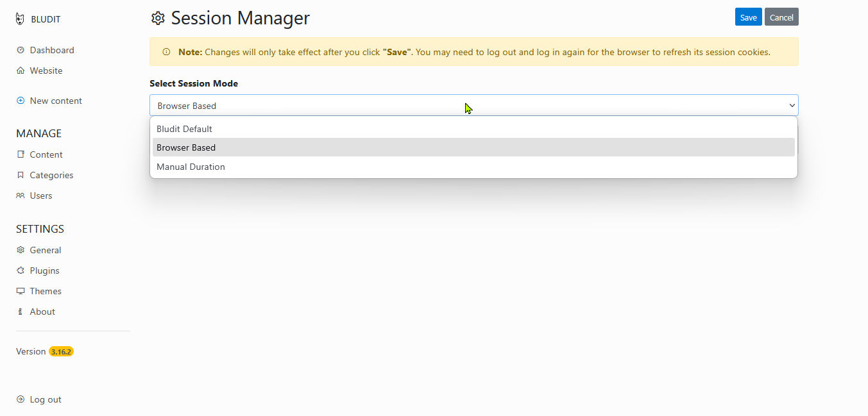Image resolution: width=868 pixels, height=416 pixels.
Task: Select the Bludit Default session mode
Action: coord(185,128)
